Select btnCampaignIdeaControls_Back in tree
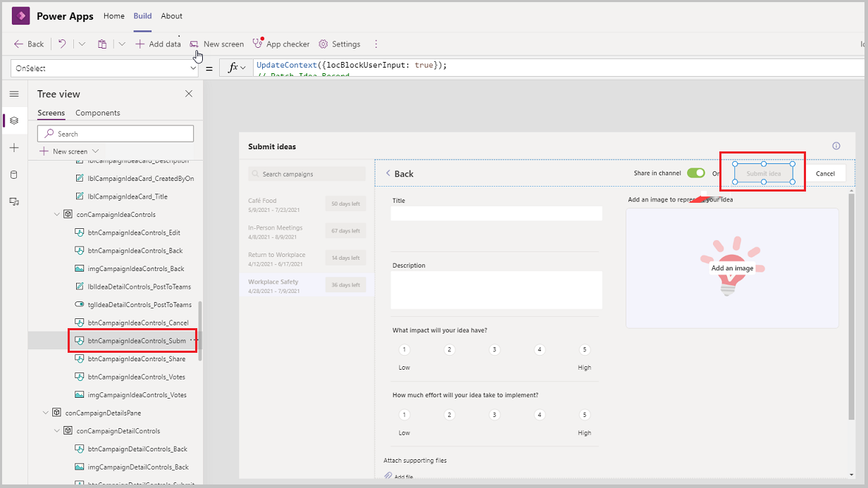This screenshot has height=488, width=868. 128,251
